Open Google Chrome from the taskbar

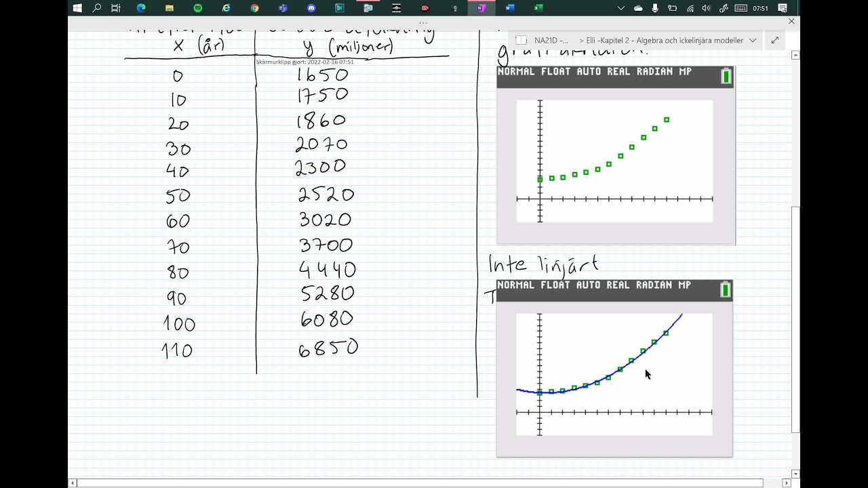pyautogui.click(x=255, y=8)
